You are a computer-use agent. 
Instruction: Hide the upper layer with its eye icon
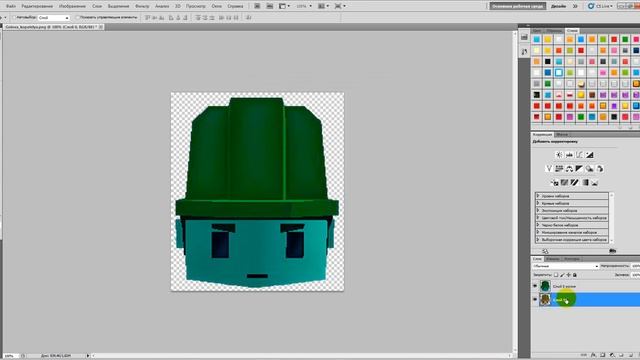[x=535, y=286]
